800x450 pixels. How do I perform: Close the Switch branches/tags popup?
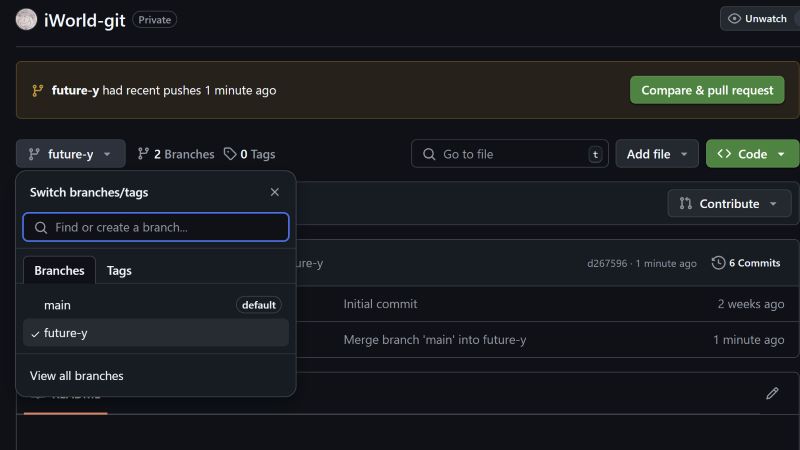pos(274,192)
